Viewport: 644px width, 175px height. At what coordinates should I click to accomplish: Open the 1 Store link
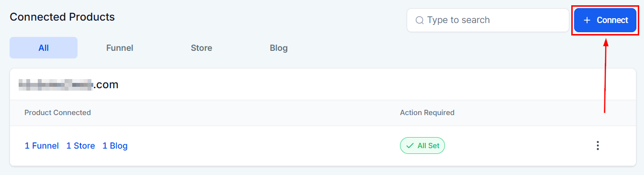click(x=80, y=146)
